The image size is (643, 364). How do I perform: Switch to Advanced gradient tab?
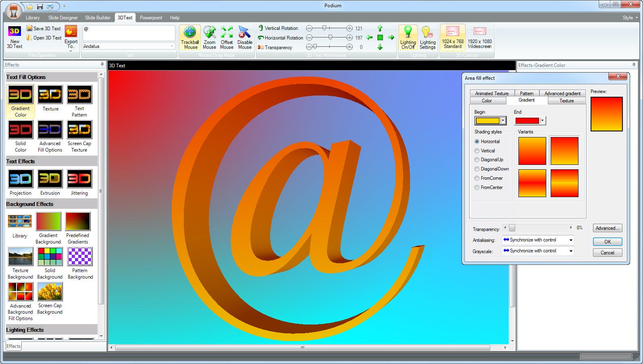(x=562, y=93)
